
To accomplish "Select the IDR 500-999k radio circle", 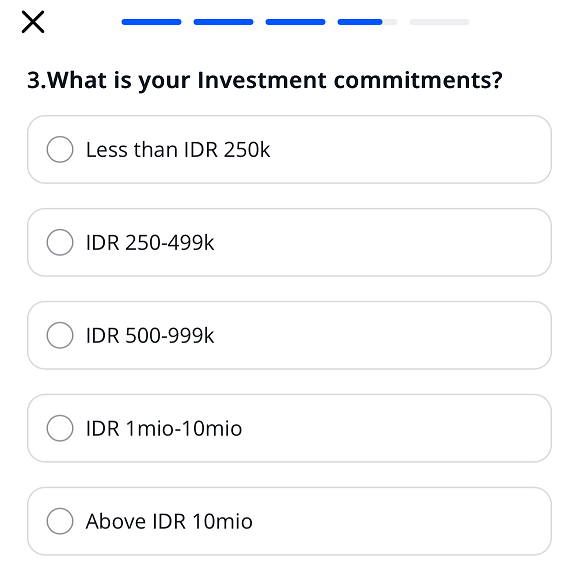I will coord(60,335).
